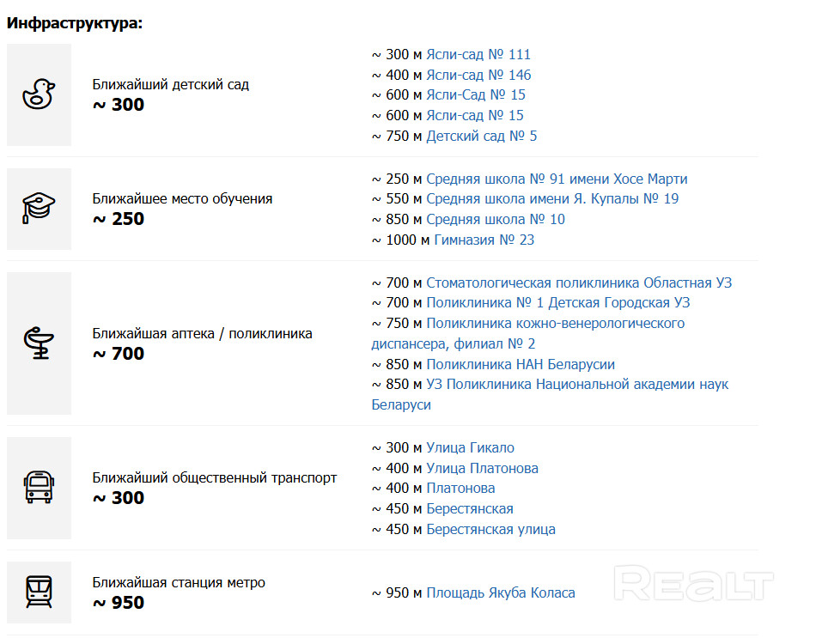Click the kindergarten duck icon
The image size is (816, 644).
tap(39, 94)
